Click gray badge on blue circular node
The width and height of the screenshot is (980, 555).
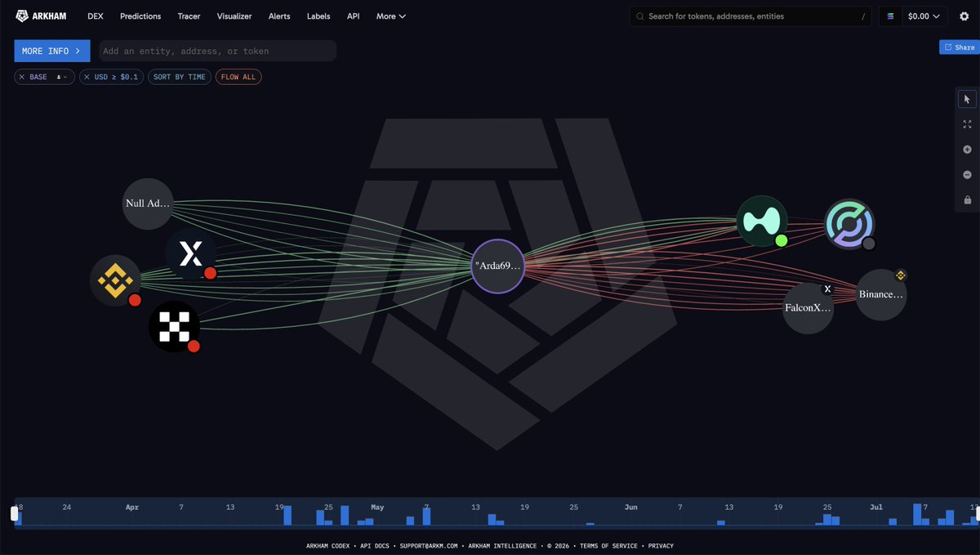click(x=869, y=244)
